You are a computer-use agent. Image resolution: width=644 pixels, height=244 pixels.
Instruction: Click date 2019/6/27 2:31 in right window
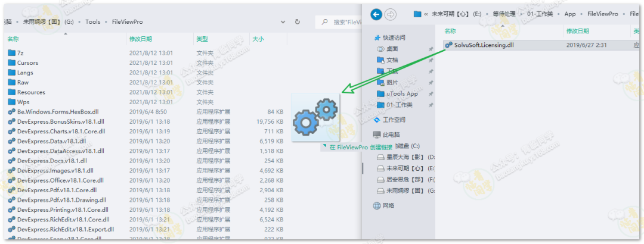click(587, 45)
